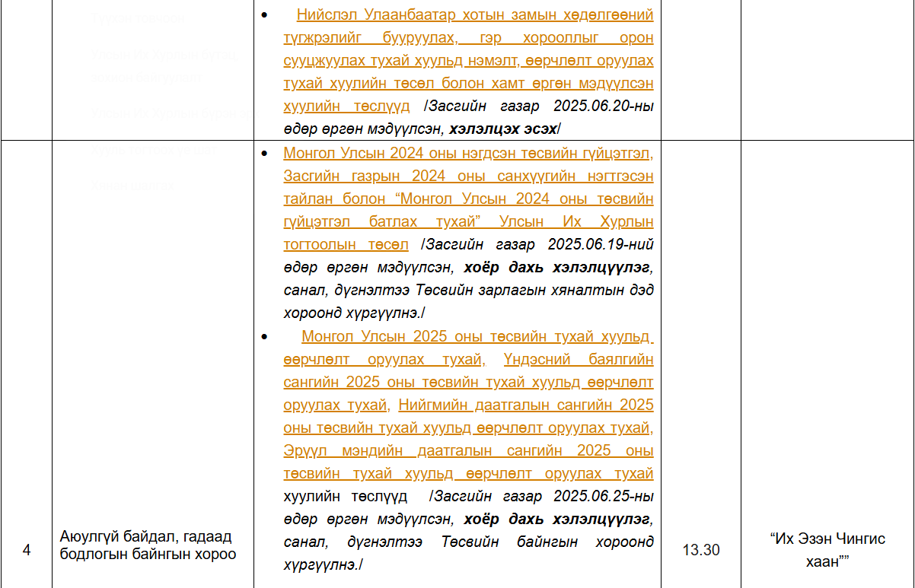Image resolution: width=915 pixels, height=588 pixels.
Task: Click the date text "2025.06.19-ний"
Action: [601, 244]
